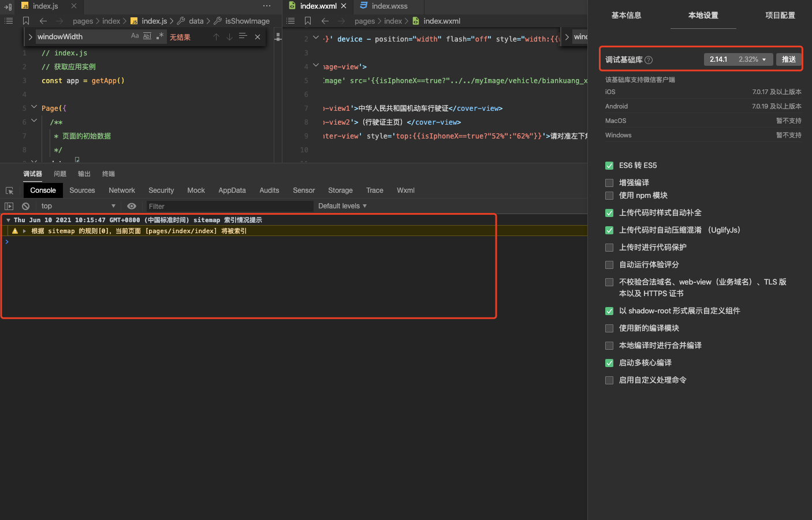Open the top execution context dropdown

(x=79, y=206)
